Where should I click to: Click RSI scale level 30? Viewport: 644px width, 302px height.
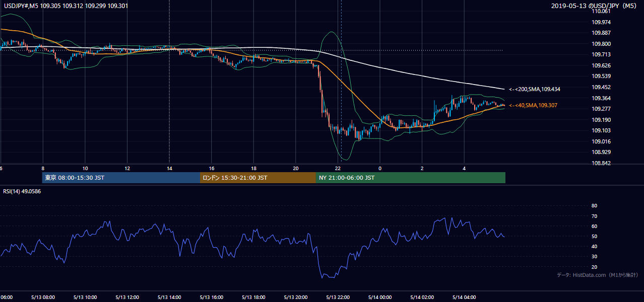click(x=594, y=257)
